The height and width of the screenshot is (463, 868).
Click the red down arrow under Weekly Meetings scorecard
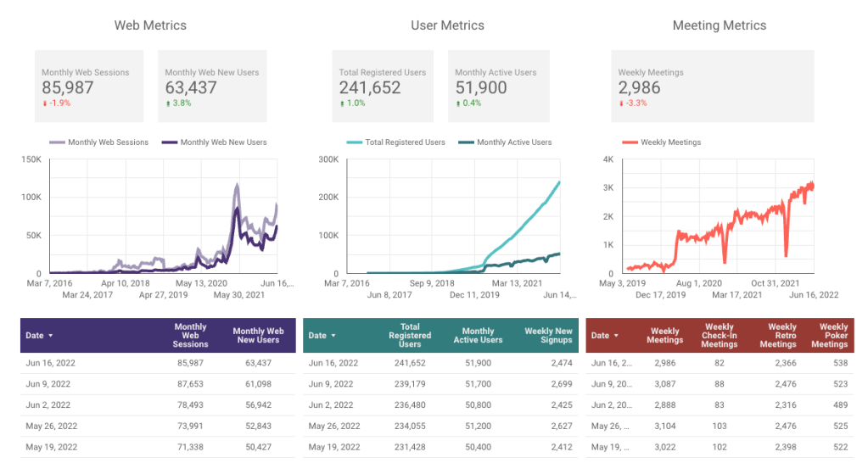click(x=621, y=103)
